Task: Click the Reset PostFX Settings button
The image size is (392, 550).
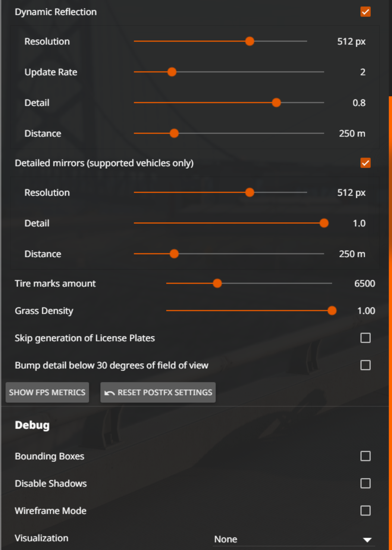Action: click(x=158, y=392)
